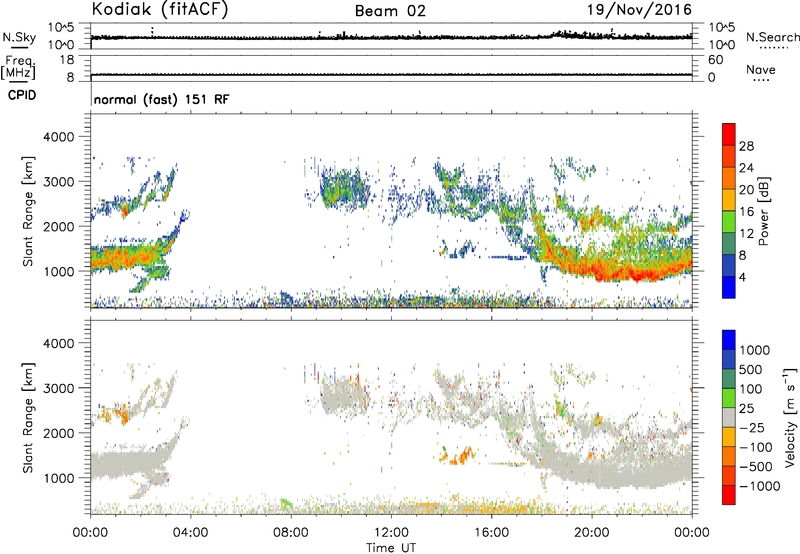
Task: Click the "Kodiak (fitACF)" plot title
Action: 160,9
